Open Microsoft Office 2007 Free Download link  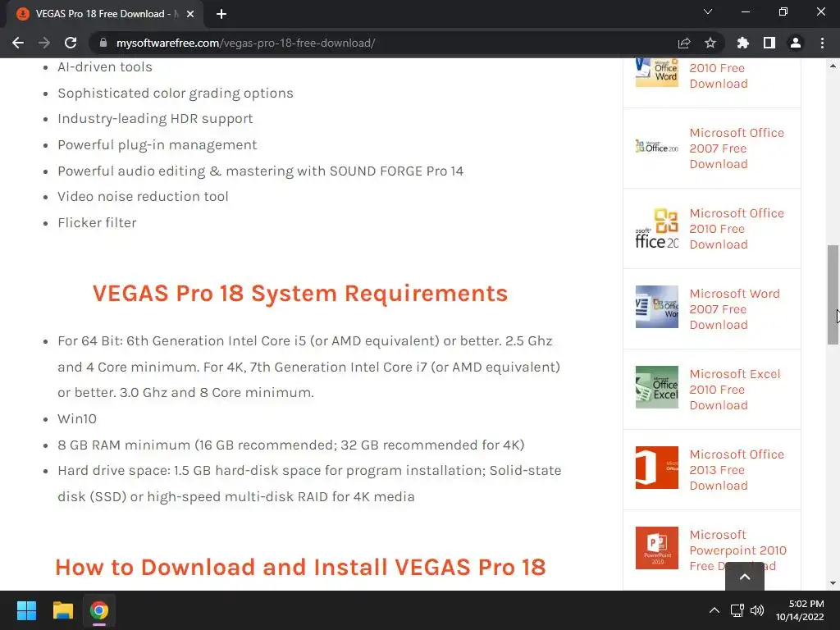737,148
